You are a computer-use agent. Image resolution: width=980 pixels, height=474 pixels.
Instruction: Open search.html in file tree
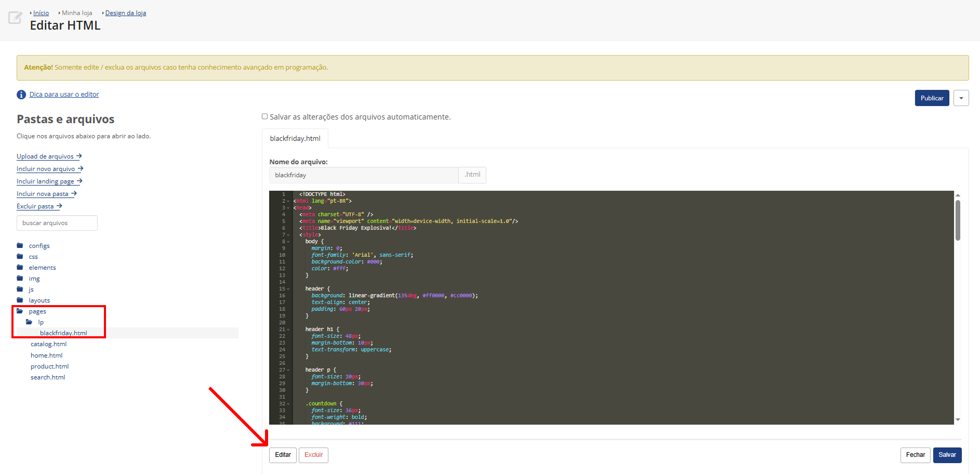48,377
